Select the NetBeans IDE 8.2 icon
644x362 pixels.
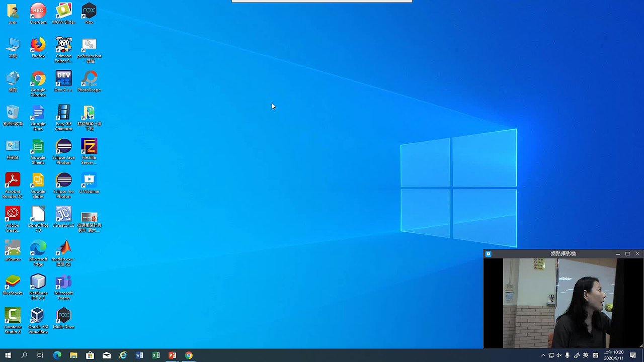coord(38,286)
